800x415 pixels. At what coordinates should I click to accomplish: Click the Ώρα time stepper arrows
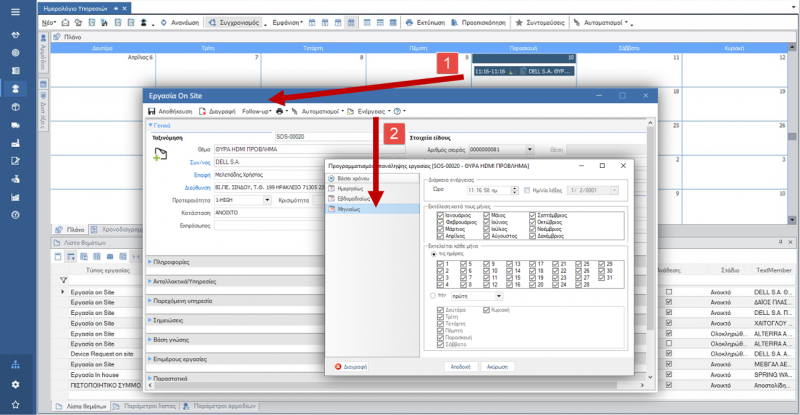click(515, 190)
